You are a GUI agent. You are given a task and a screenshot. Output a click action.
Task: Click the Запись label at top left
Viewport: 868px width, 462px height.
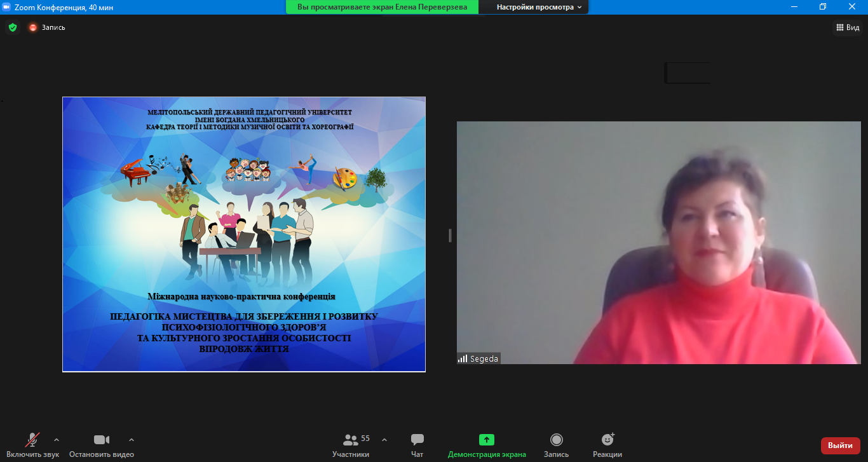53,27
